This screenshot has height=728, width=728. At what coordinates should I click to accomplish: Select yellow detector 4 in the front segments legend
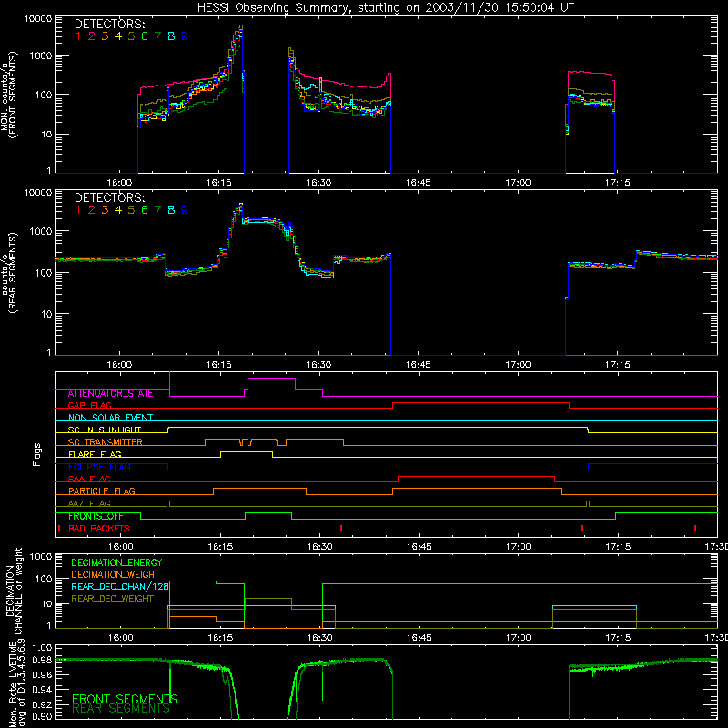tap(118, 35)
